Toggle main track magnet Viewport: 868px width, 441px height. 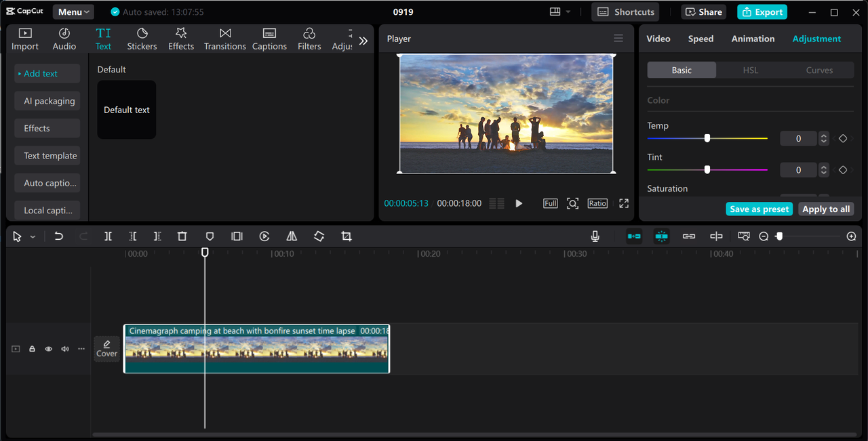point(634,236)
